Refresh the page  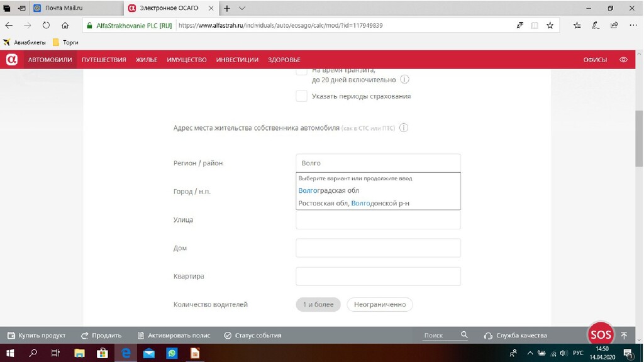[x=46, y=25]
